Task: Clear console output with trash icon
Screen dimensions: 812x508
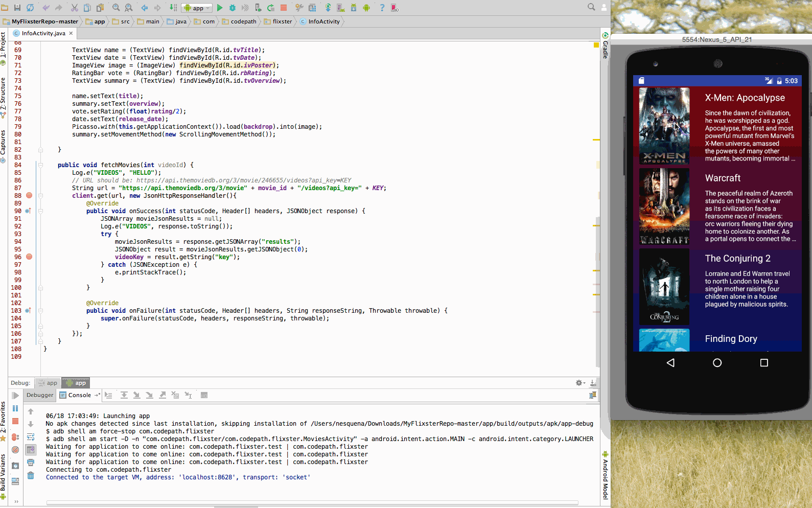Action: pos(31,476)
